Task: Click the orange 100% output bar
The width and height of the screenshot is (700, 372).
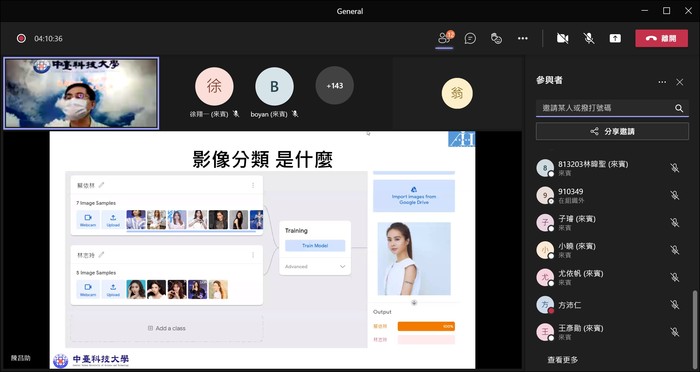Action: [426, 326]
